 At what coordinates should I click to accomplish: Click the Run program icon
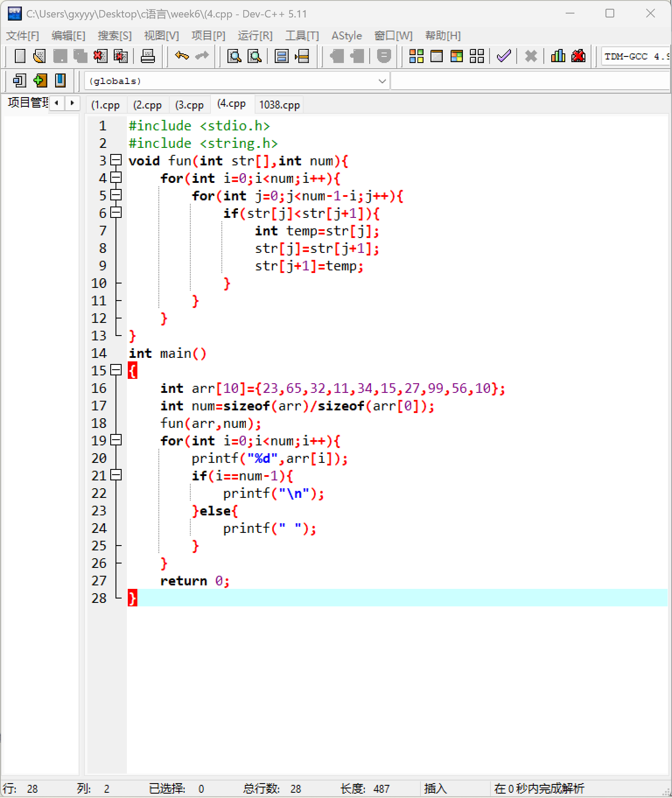(x=436, y=56)
